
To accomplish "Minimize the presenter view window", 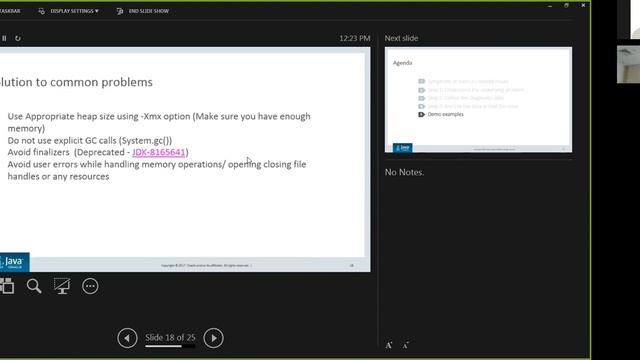I will pyautogui.click(x=550, y=6).
